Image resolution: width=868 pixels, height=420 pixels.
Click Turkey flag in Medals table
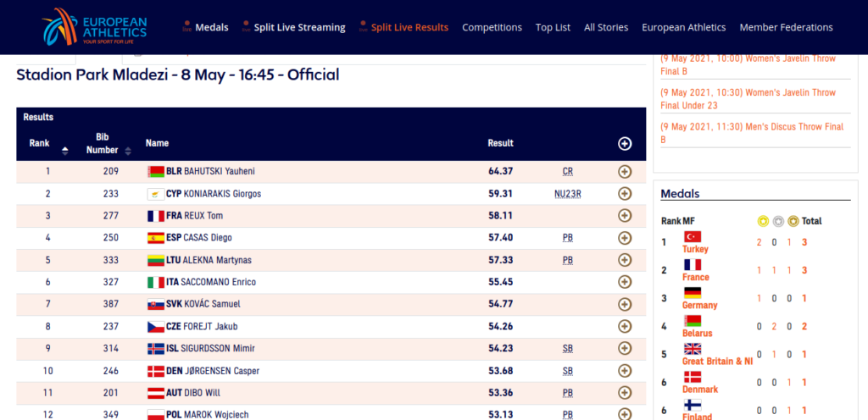pos(693,236)
